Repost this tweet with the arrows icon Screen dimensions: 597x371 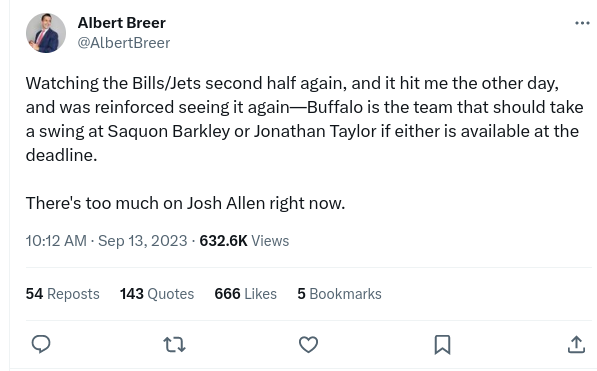coord(174,344)
